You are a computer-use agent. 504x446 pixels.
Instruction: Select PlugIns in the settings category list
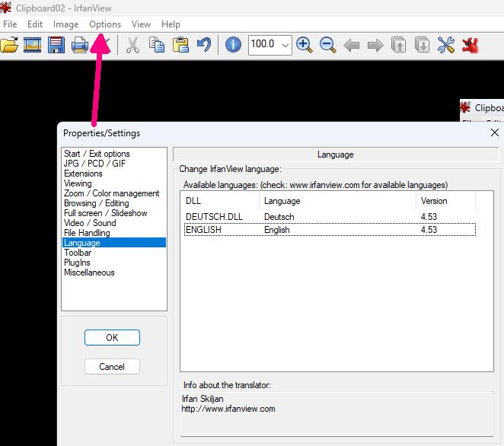click(x=77, y=263)
